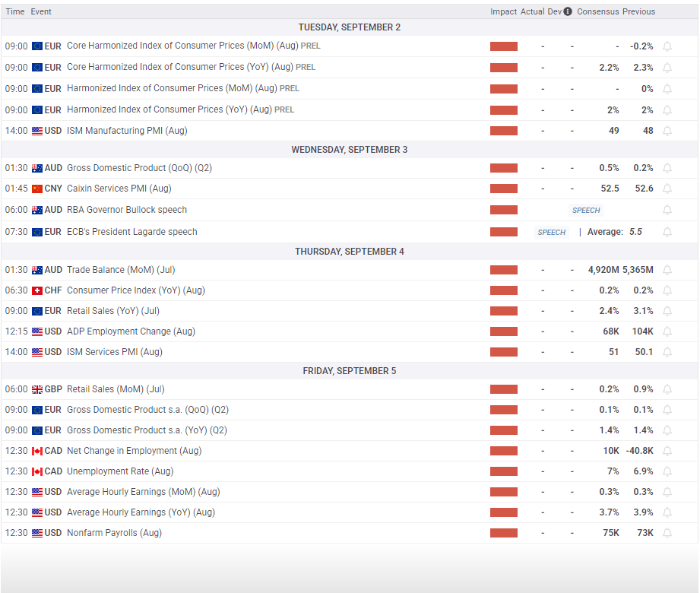Click the 5,365M previous value for Trade Balance
700x593 pixels.
tap(638, 270)
